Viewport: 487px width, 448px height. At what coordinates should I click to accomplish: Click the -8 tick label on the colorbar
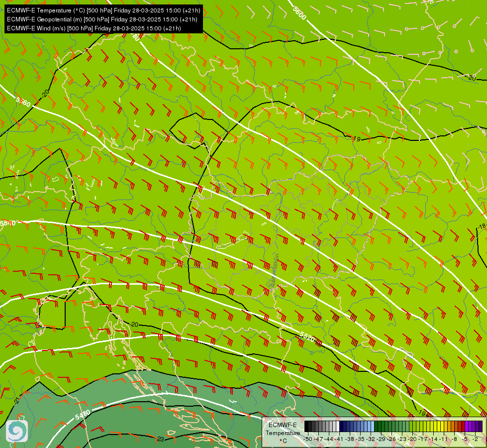pos(454,439)
